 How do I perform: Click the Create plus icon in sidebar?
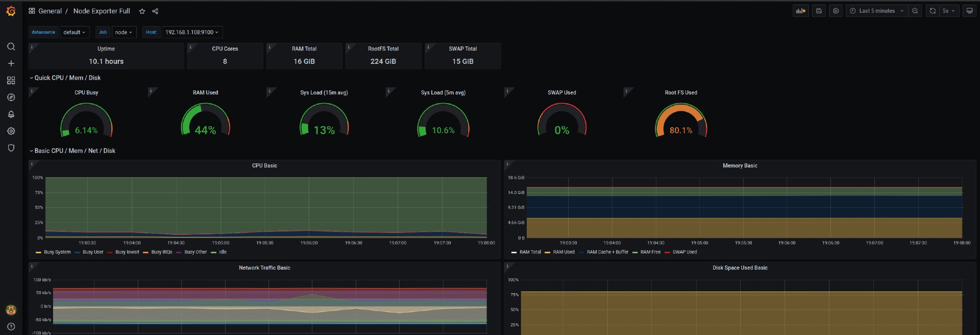pyautogui.click(x=11, y=63)
